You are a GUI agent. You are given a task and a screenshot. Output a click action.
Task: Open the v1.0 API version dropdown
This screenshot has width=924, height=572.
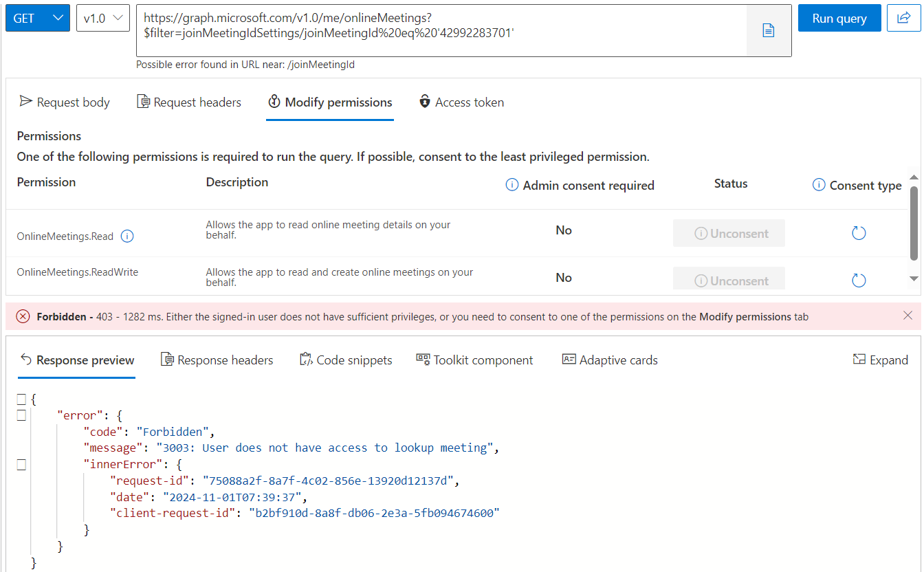(103, 19)
